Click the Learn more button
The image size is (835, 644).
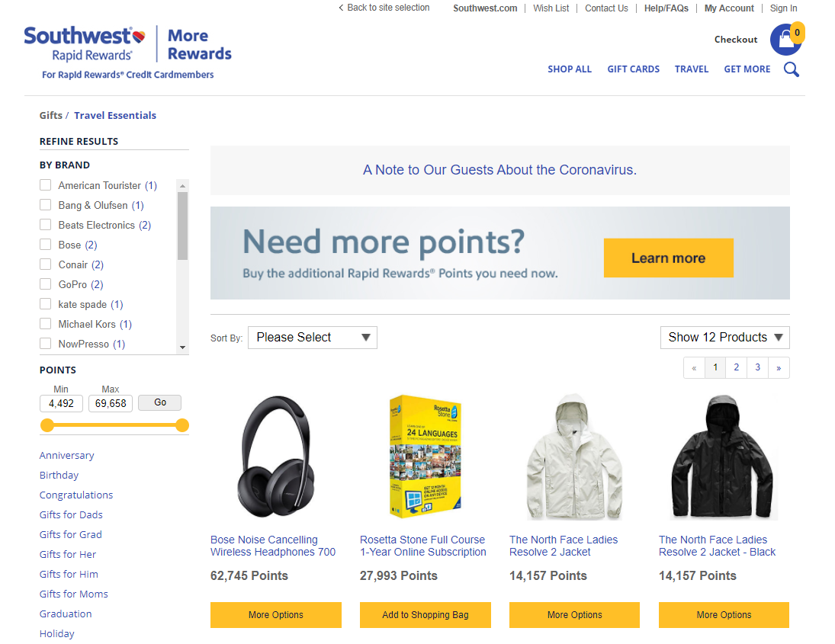668,258
